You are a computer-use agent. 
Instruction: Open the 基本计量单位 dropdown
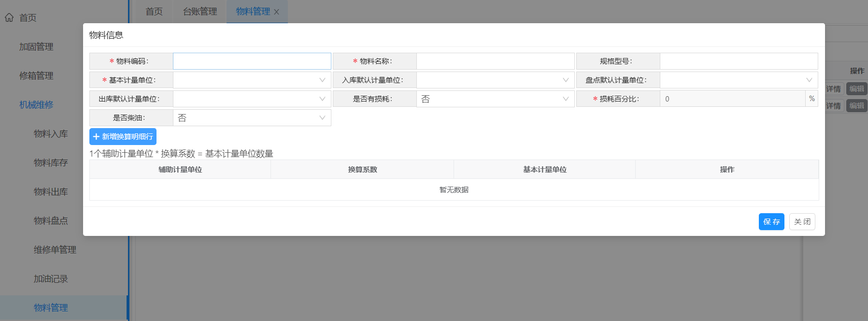[x=252, y=80]
